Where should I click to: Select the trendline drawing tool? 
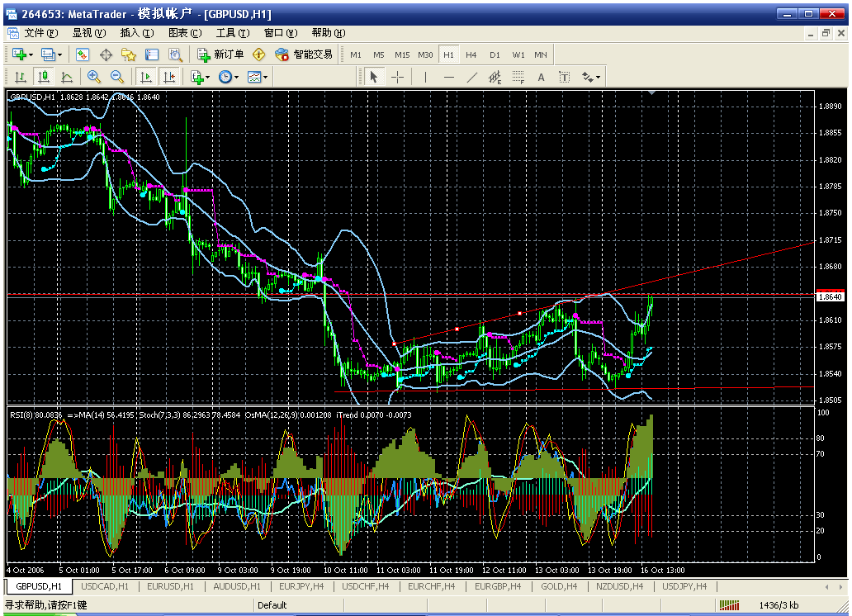point(472,77)
